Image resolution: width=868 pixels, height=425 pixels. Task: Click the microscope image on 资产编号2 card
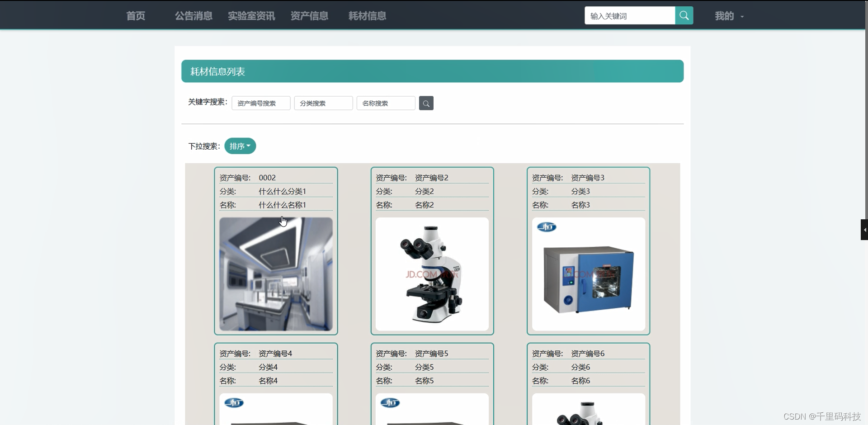pyautogui.click(x=432, y=274)
